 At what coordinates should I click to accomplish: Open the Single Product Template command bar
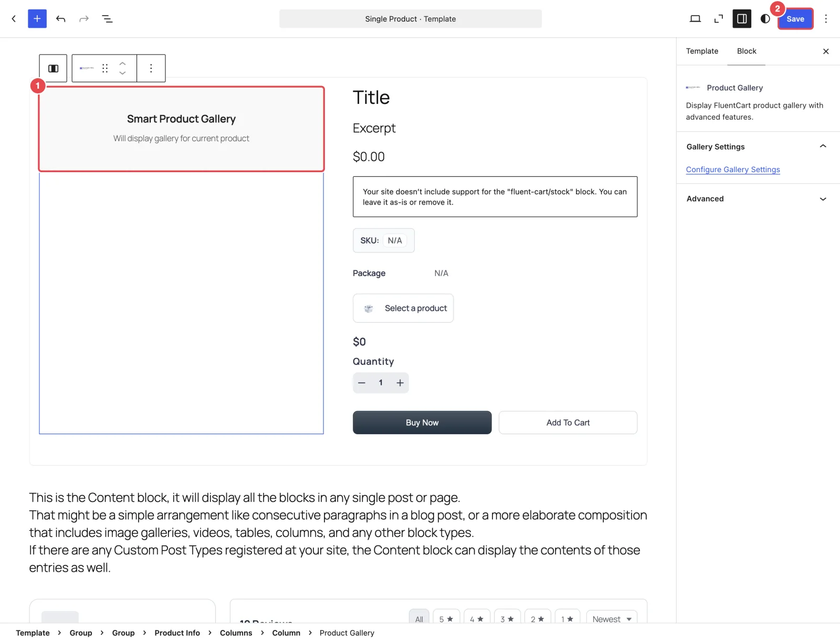coord(411,19)
